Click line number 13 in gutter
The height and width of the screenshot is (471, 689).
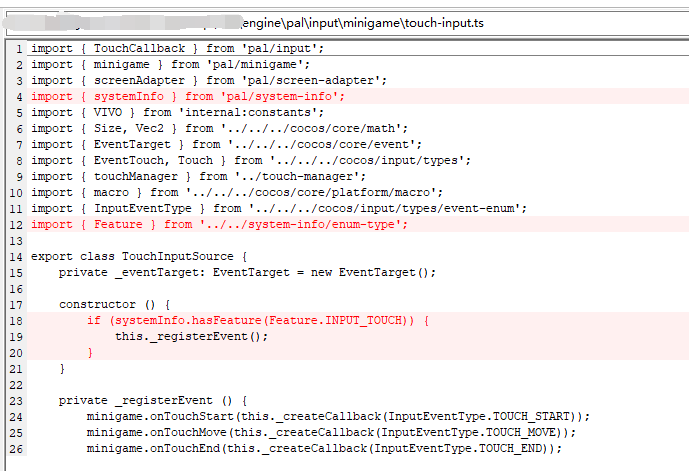pos(16,241)
